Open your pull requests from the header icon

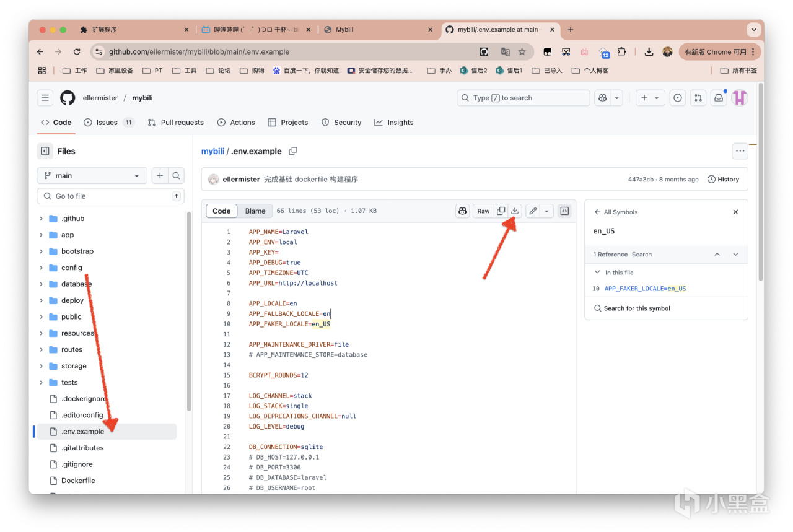click(698, 98)
